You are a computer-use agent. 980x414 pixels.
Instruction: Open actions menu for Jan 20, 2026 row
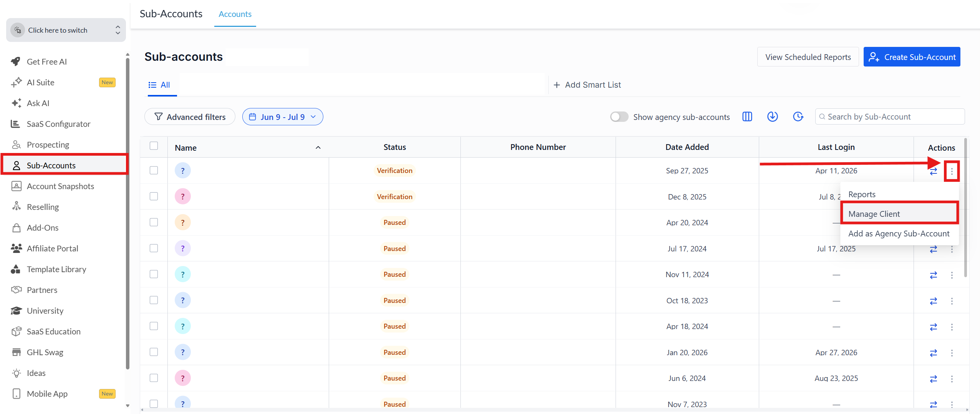(952, 353)
